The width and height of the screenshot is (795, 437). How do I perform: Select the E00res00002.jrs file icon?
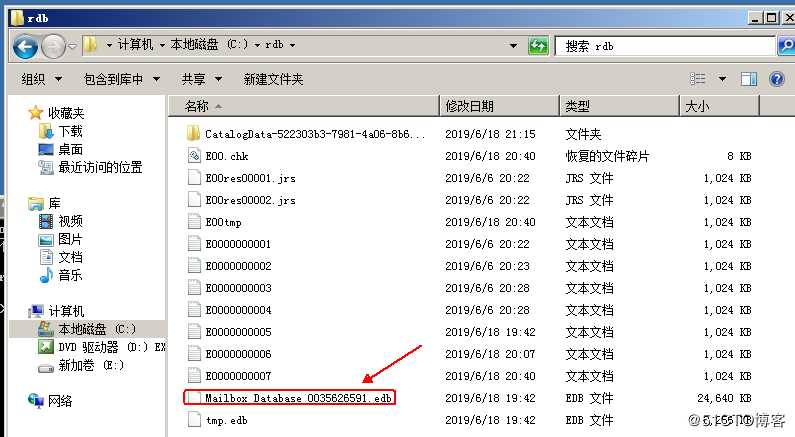tap(194, 199)
